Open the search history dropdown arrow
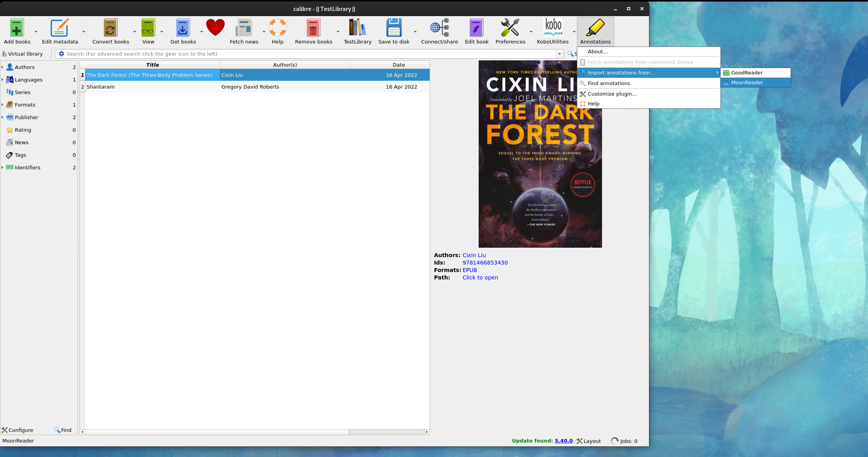The width and height of the screenshot is (868, 457). pyautogui.click(x=560, y=54)
